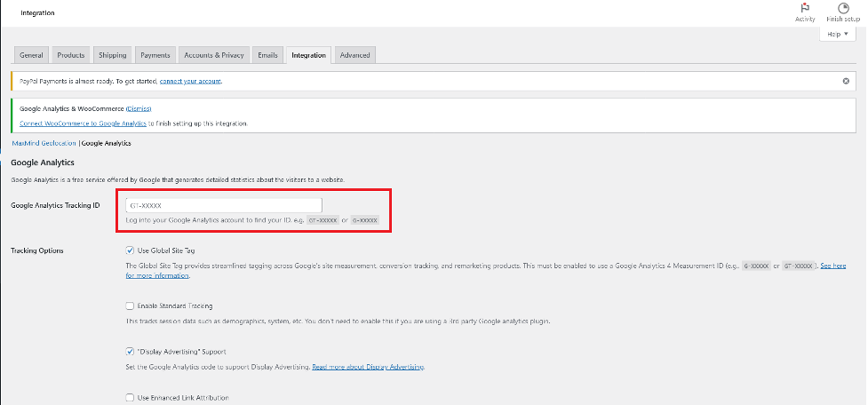Screen dimensions: 868x405
Task: Select the Integration tab
Action: (x=308, y=55)
